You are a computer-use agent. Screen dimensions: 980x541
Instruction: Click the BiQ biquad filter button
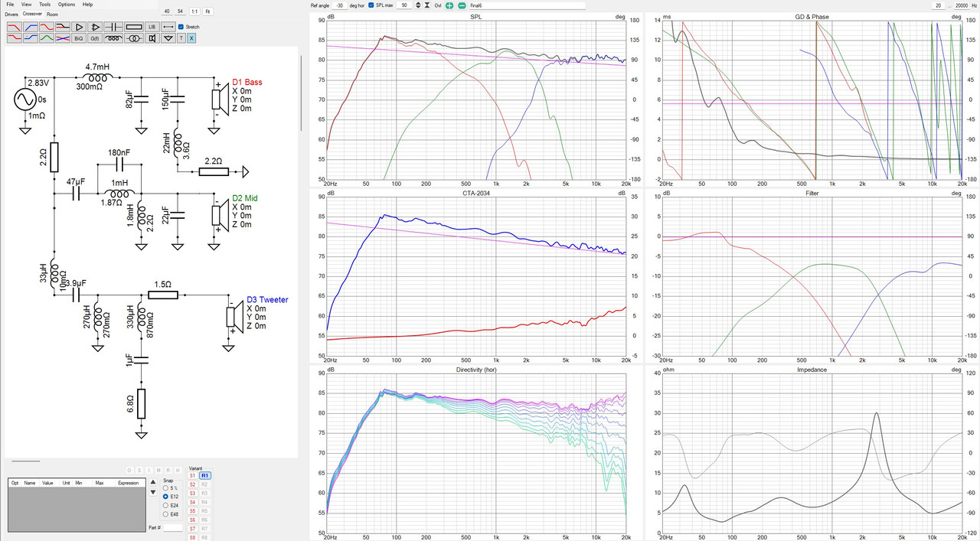coord(79,37)
